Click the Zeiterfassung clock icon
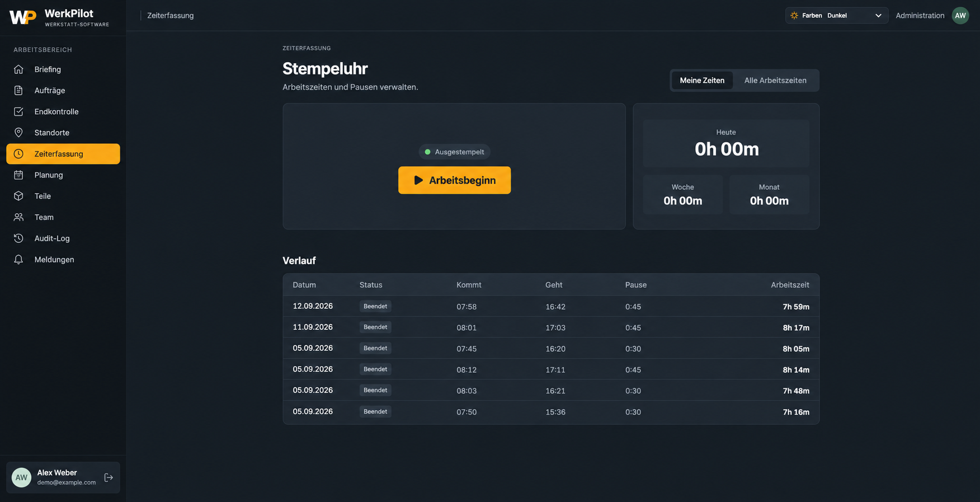The height and width of the screenshot is (502, 980). 18,154
